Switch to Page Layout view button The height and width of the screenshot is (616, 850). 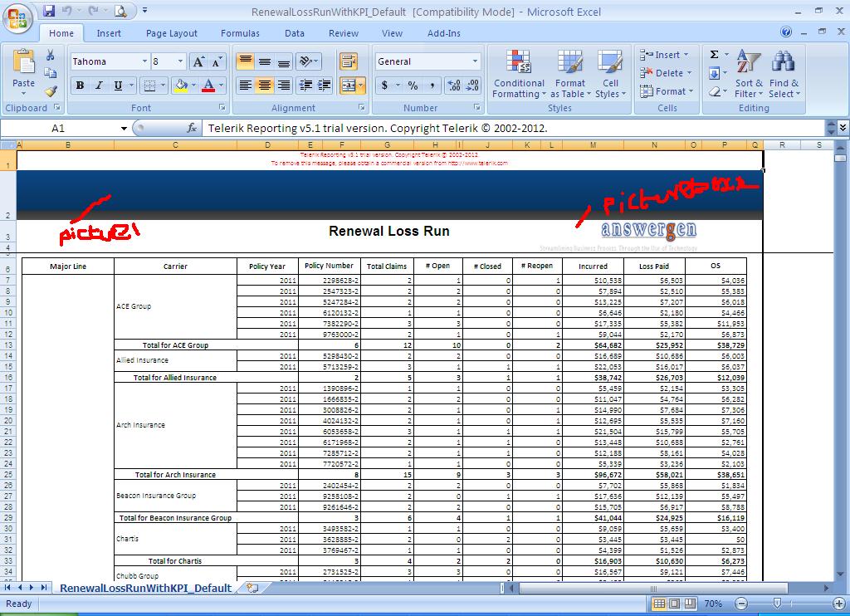coord(674,604)
